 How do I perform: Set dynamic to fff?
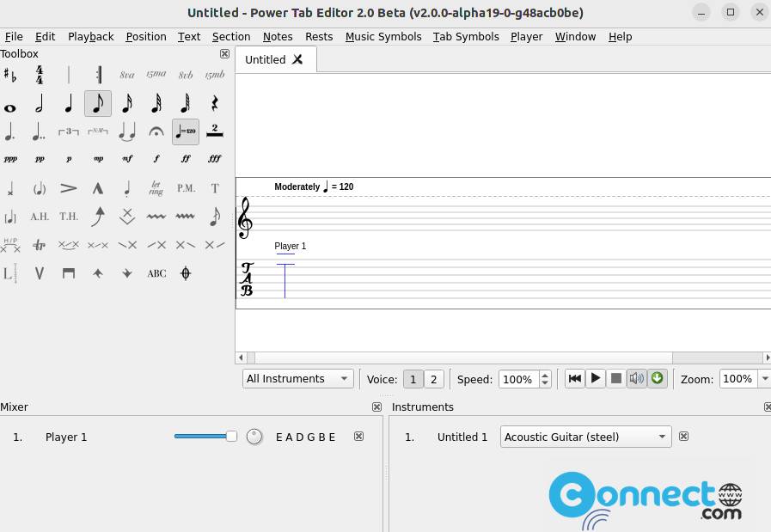(x=214, y=159)
